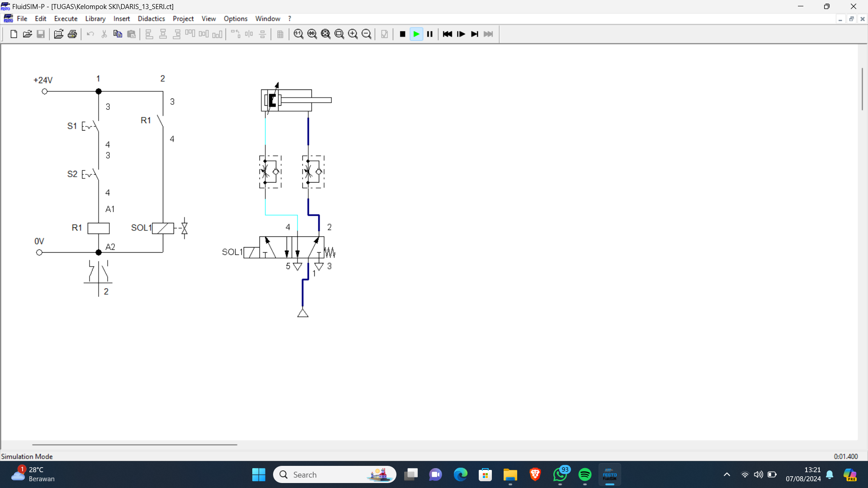Open the Didactics menu
Viewport: 868px width, 488px height.
(x=151, y=19)
